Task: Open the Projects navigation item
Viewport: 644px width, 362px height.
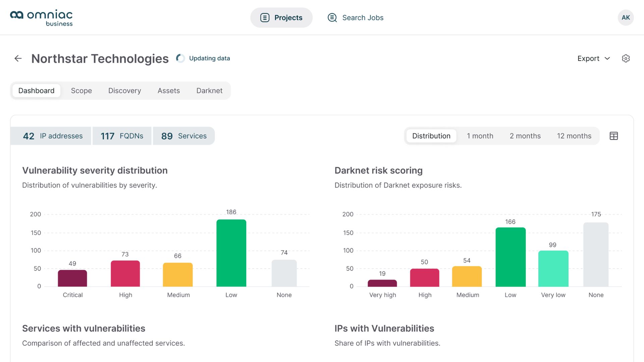Action: 281,18
